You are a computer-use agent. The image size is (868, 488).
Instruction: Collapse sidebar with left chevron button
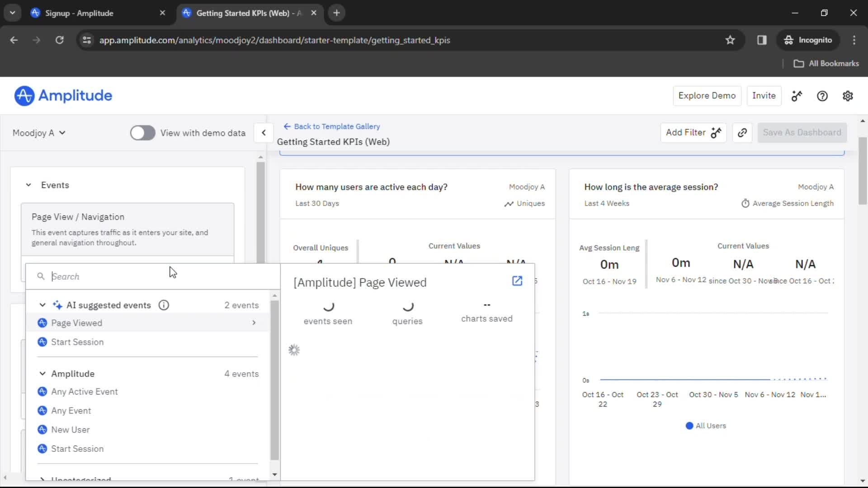(264, 133)
